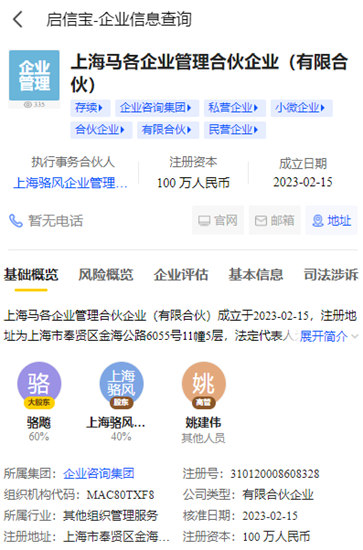Click the page title 启信宝-企业信息查询

119,19
